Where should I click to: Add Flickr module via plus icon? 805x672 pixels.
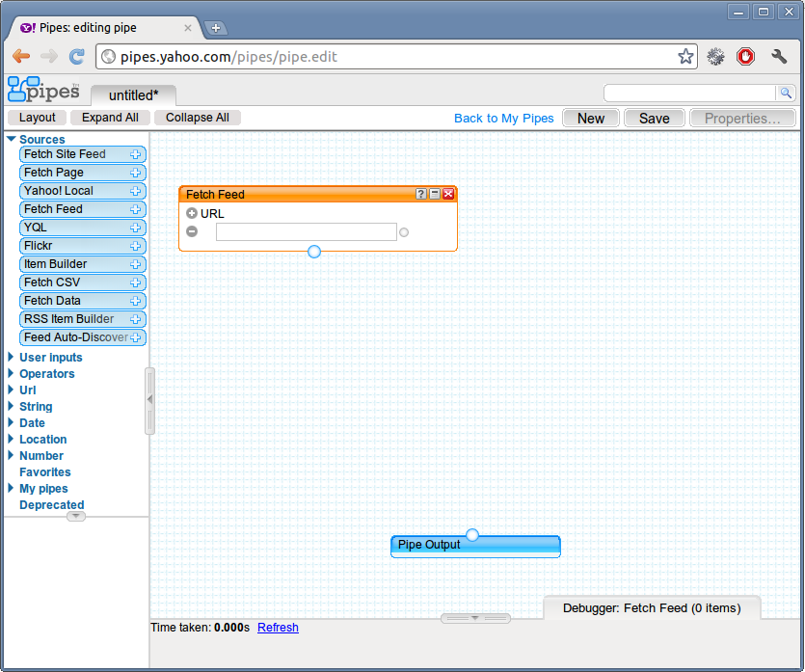[136, 246]
